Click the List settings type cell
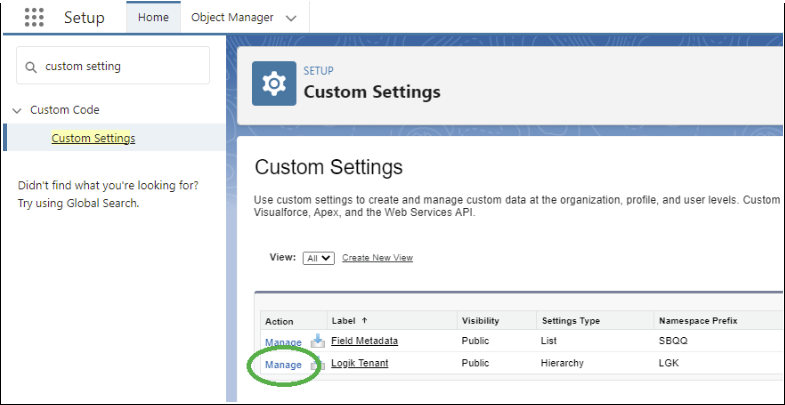Image resolution: width=785 pixels, height=405 pixels. click(549, 341)
